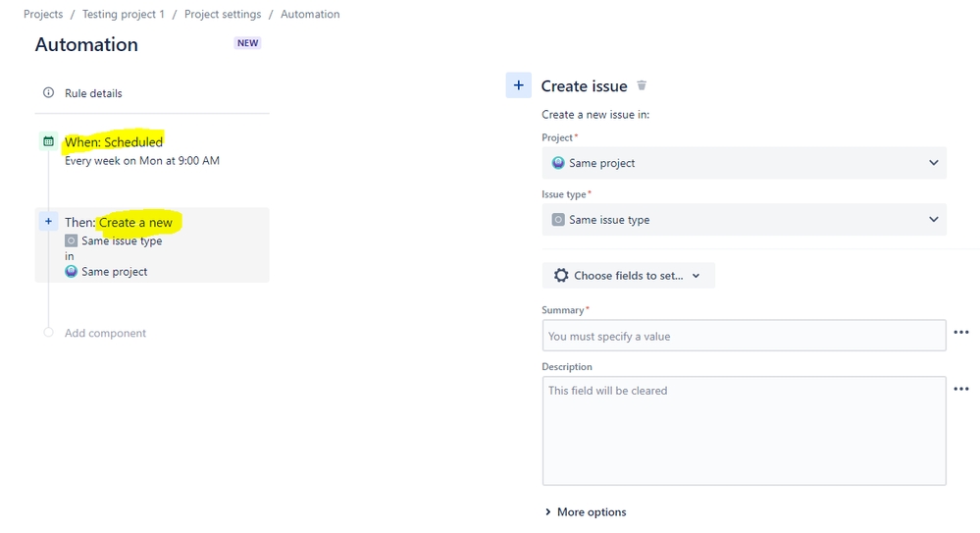Viewport: 980px width, 533px height.
Task: Open the Summary field ellipsis menu
Action: [x=961, y=332]
